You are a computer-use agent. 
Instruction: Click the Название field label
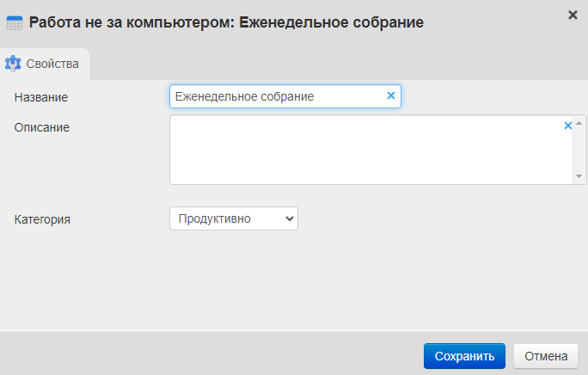[41, 97]
